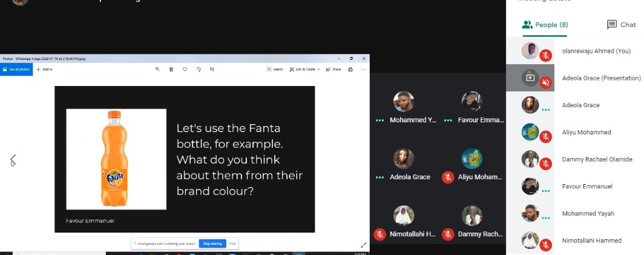Image resolution: width=644 pixels, height=255 pixels.
Task: Zoom the photo with magnifier icon
Action: pyautogui.click(x=157, y=70)
